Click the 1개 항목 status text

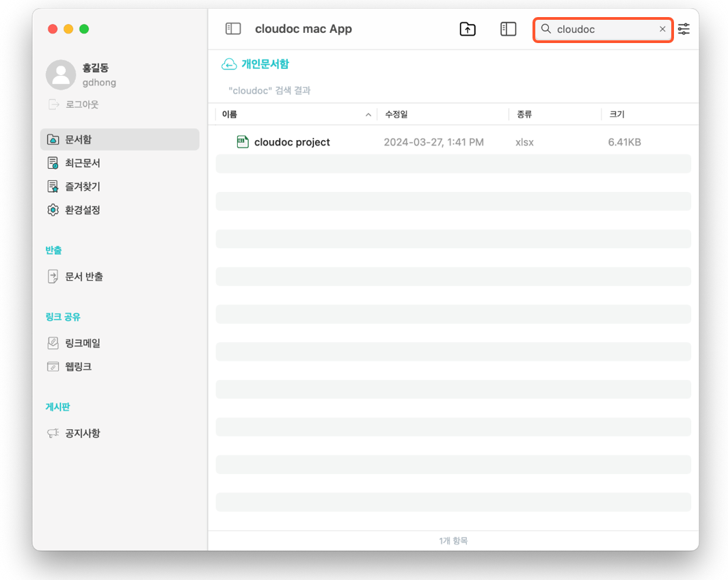[x=454, y=540]
